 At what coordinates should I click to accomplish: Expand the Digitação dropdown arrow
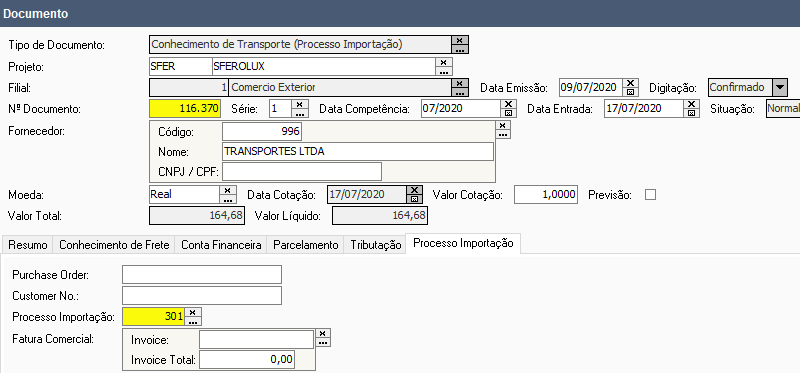[779, 87]
